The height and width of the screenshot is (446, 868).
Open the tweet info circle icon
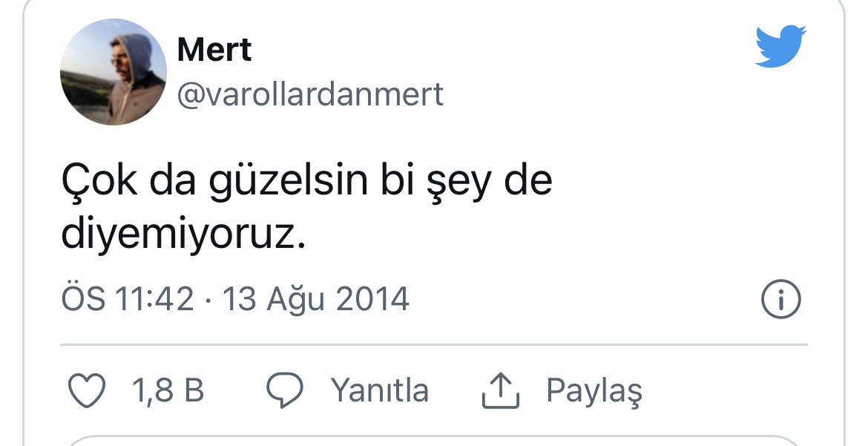click(780, 299)
